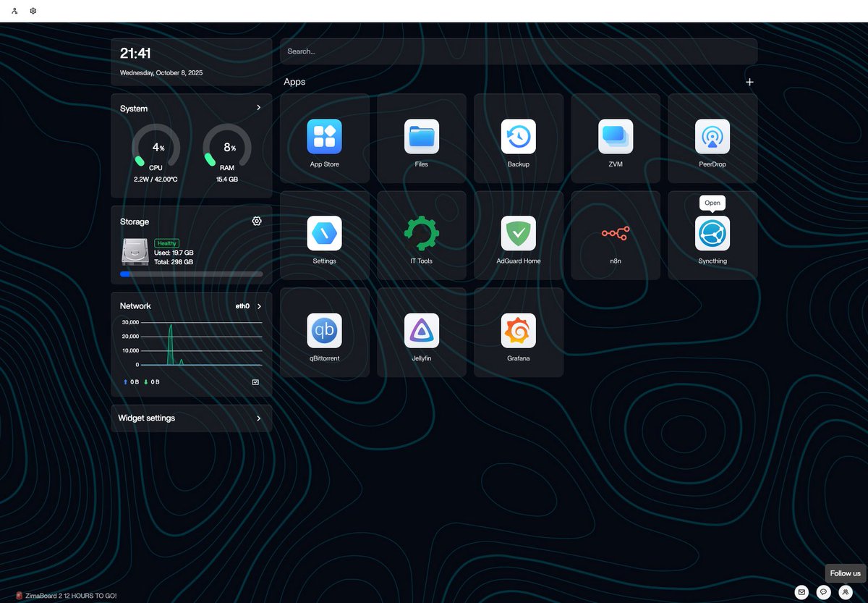Expand Widget settings
The image size is (868, 603).
192,418
